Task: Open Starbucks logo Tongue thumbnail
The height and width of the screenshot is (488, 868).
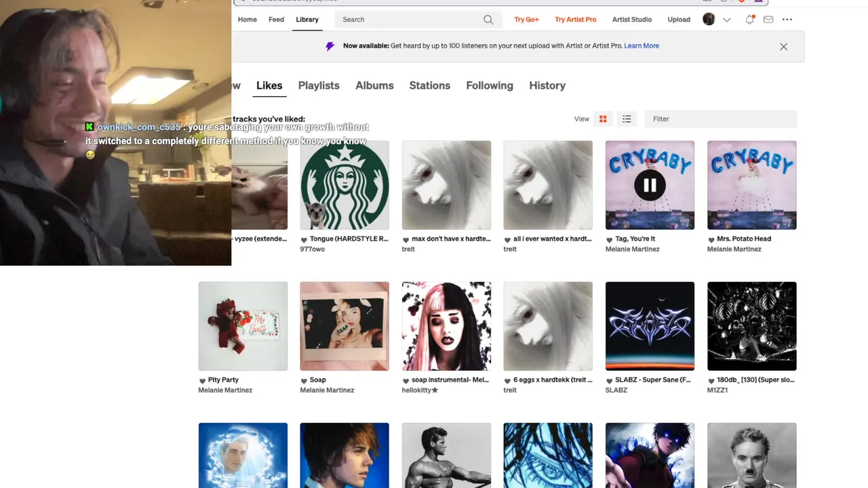Action: coord(344,185)
